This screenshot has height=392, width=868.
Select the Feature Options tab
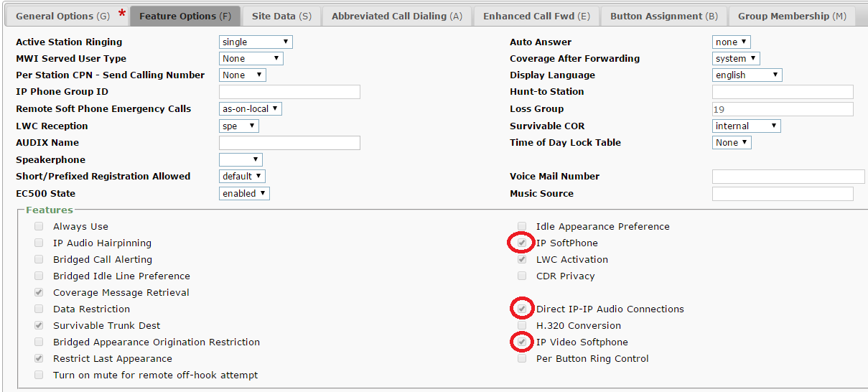[185, 16]
